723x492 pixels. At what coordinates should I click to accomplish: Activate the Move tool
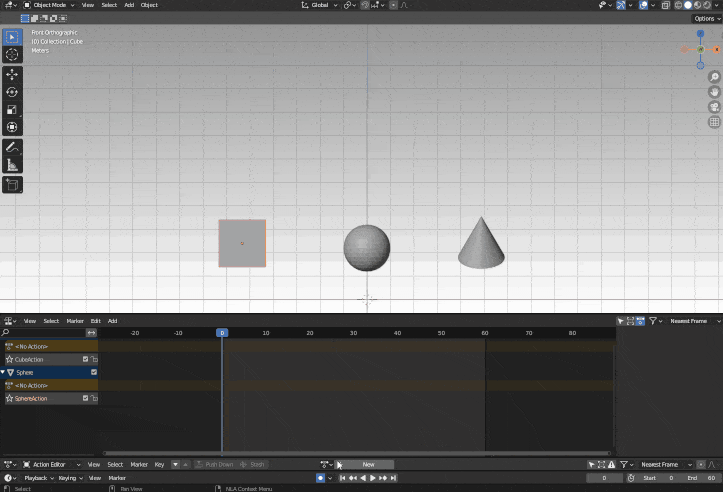click(x=12, y=75)
